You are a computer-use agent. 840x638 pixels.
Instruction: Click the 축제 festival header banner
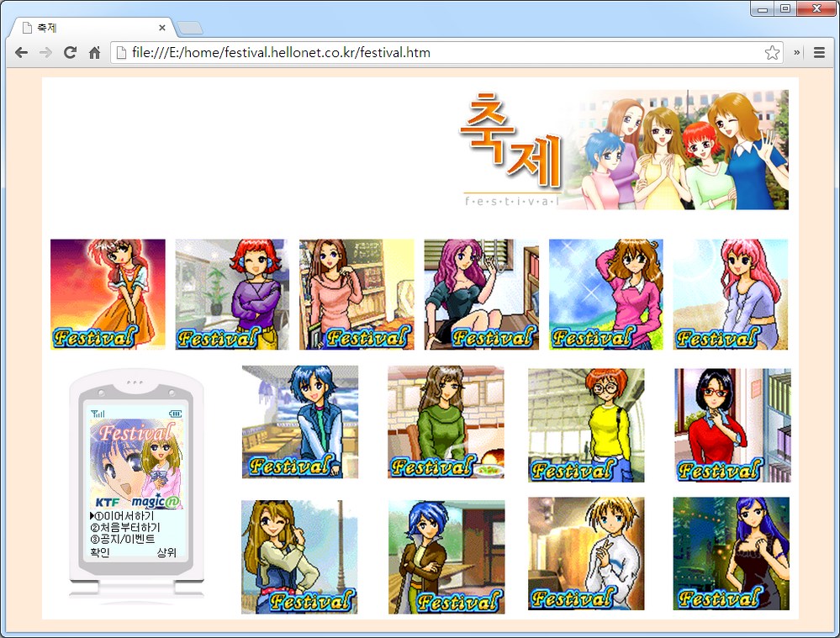(625, 150)
